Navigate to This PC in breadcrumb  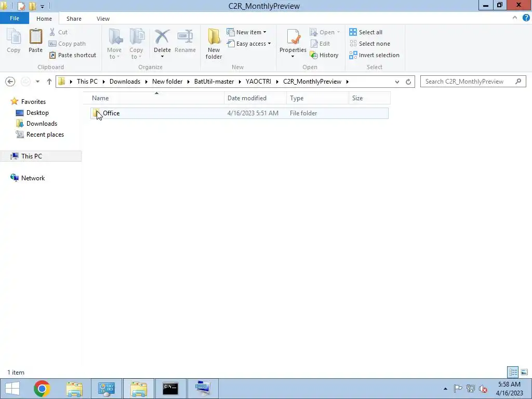[87, 82]
